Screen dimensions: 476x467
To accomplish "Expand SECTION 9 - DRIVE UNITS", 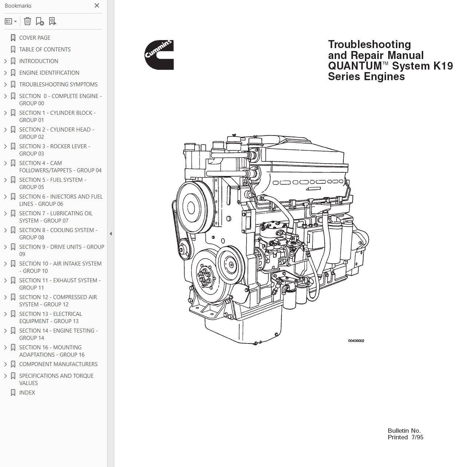I will 5,247.
